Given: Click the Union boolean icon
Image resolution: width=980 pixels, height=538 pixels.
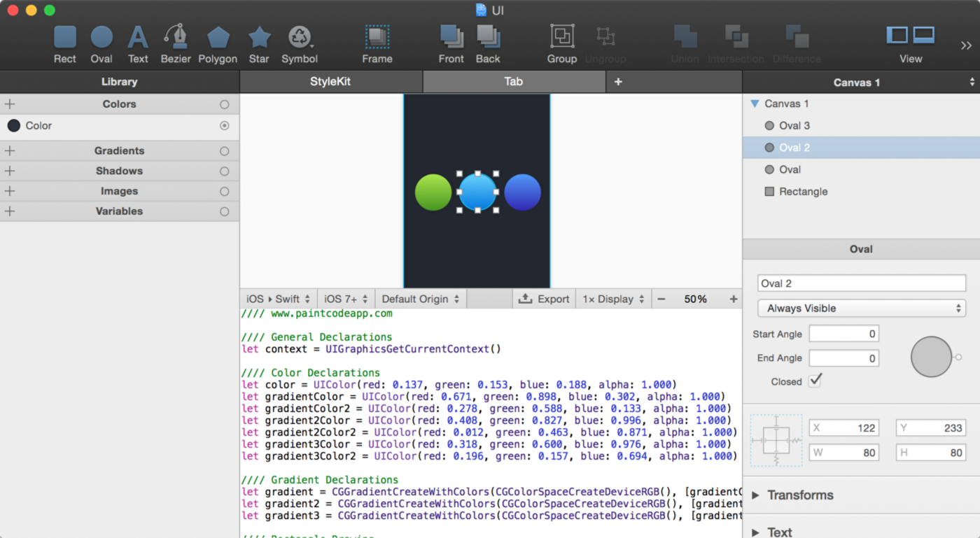Looking at the screenshot, I should (x=685, y=36).
